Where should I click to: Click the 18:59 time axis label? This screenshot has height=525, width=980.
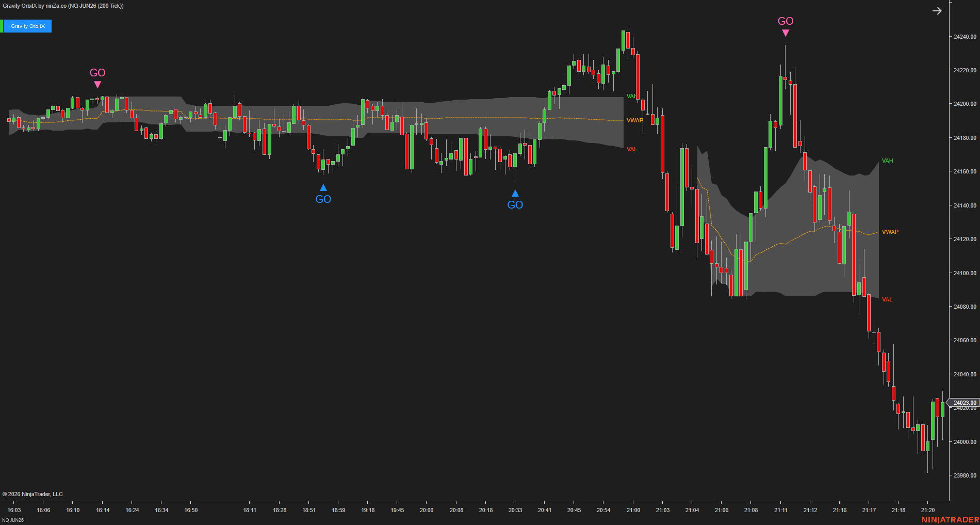coord(338,510)
